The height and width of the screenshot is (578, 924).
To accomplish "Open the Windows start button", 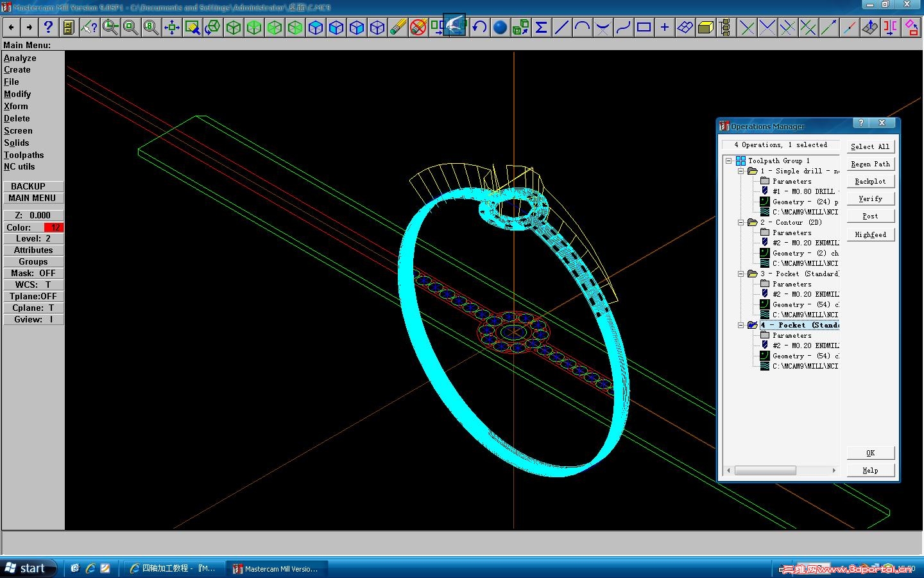I will point(28,568).
